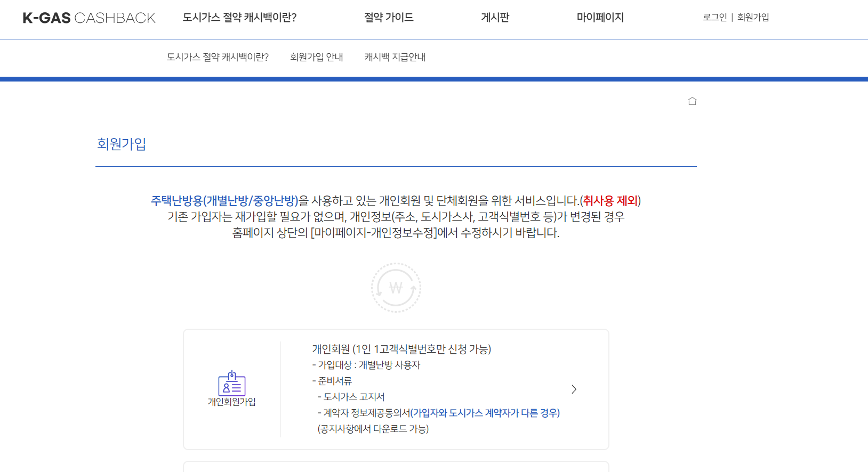This screenshot has width=868, height=472.
Task: Open the 마이페이지 menu
Action: (600, 18)
